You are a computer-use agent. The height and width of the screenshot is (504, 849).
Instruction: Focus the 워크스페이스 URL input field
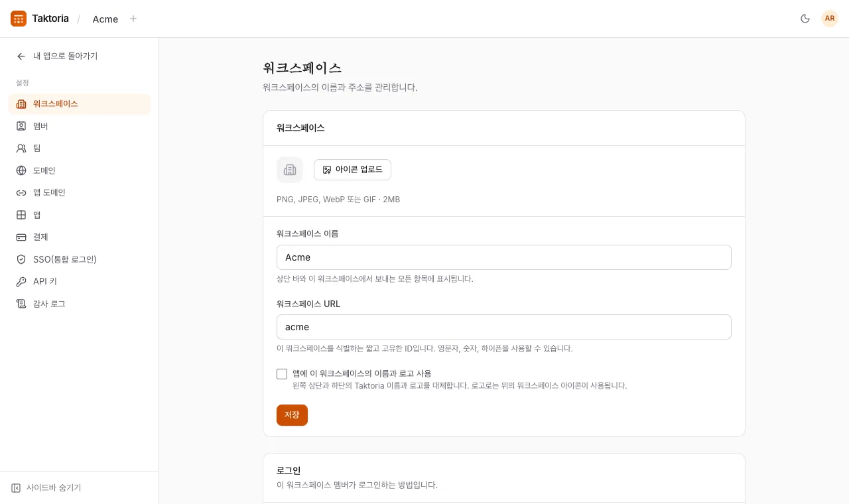click(x=504, y=327)
